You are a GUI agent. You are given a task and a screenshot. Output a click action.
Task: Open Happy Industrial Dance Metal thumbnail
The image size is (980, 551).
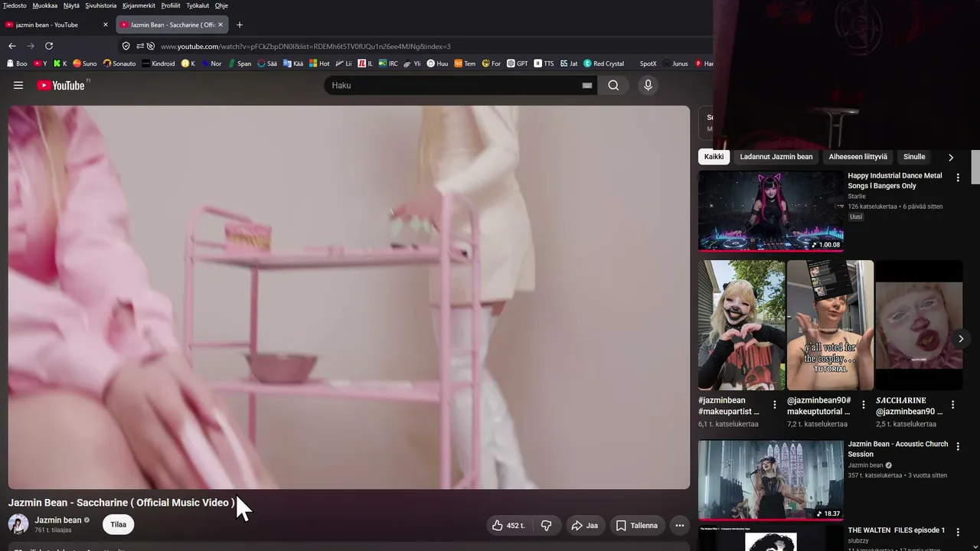click(771, 210)
